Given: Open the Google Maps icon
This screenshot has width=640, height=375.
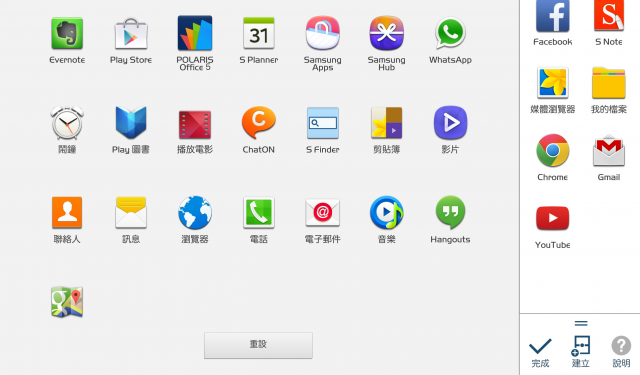Looking at the screenshot, I should pos(67,302).
